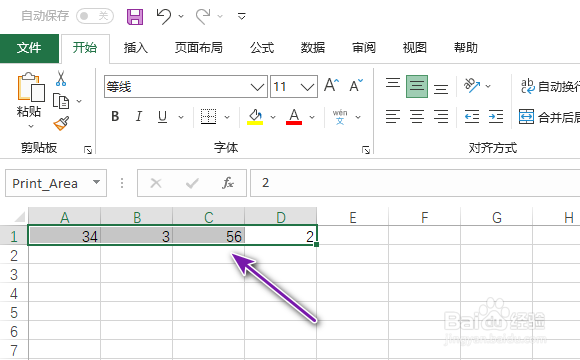This screenshot has height=360, width=580.
Task: Switch to the 页面布局 tab
Action: [199, 48]
